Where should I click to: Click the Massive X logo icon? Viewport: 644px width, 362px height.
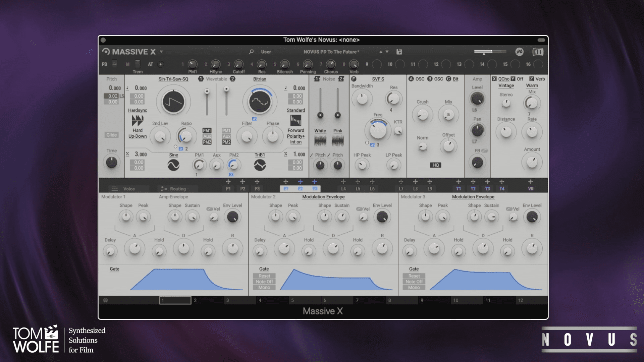106,51
